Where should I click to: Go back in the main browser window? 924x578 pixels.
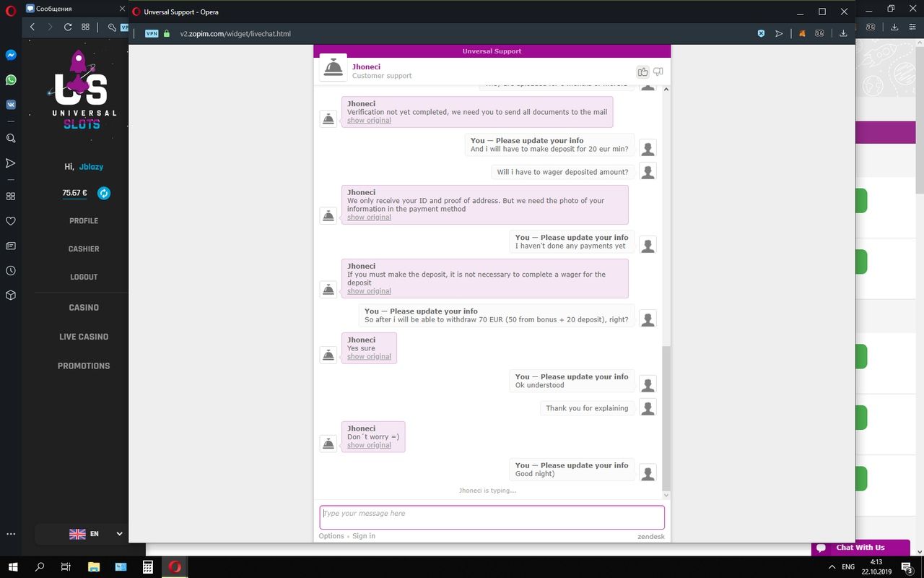click(x=32, y=27)
